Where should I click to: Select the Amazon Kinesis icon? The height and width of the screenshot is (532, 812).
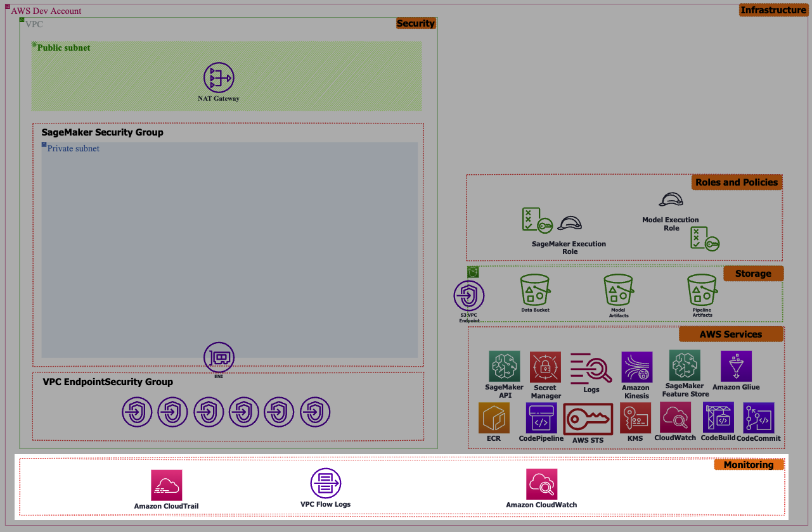pos(637,367)
